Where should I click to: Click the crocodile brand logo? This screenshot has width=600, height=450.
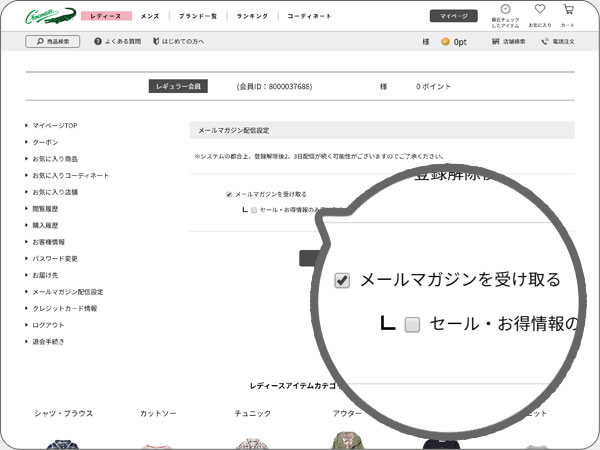click(x=51, y=15)
